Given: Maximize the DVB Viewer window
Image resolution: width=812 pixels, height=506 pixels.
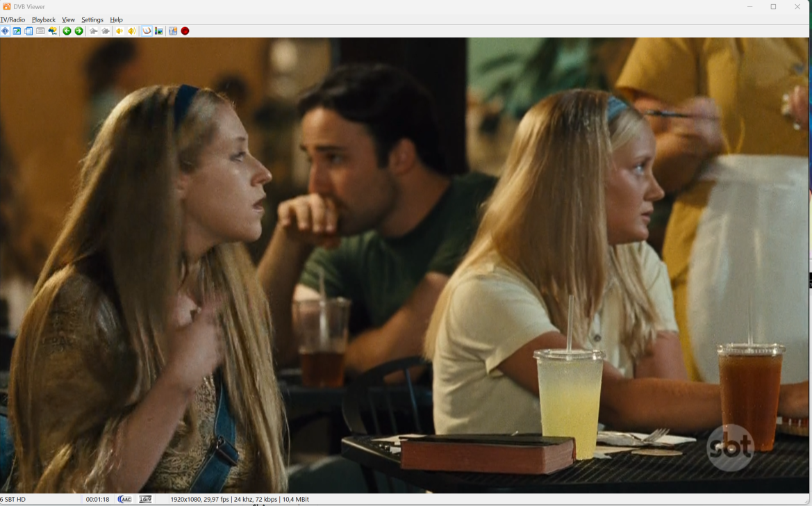Looking at the screenshot, I should 773,7.
